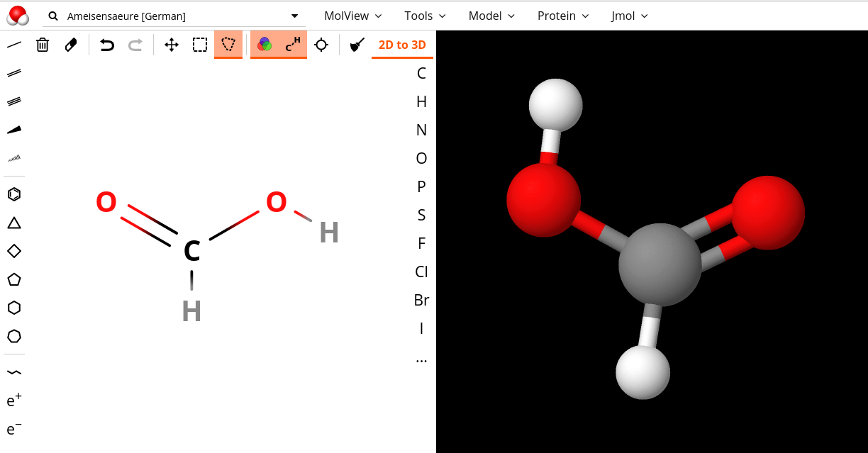
Task: Toggle the lasso selection tool
Action: [x=228, y=45]
